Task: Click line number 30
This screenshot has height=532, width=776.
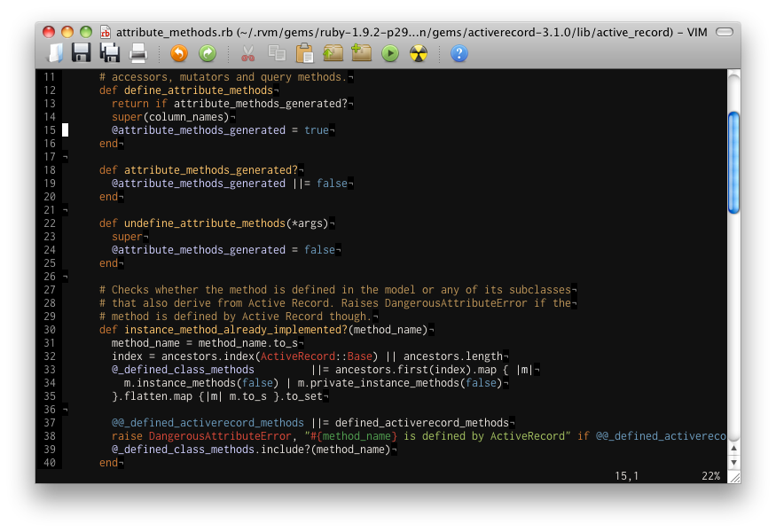Action: 50,330
